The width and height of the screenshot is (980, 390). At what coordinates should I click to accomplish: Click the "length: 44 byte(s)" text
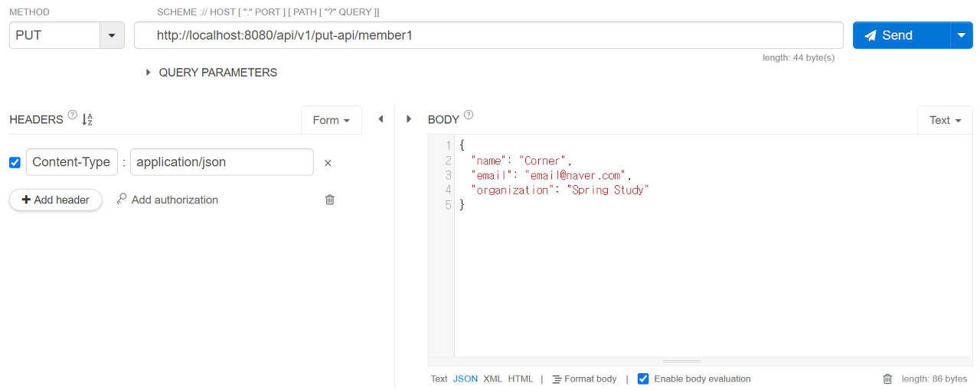click(799, 57)
